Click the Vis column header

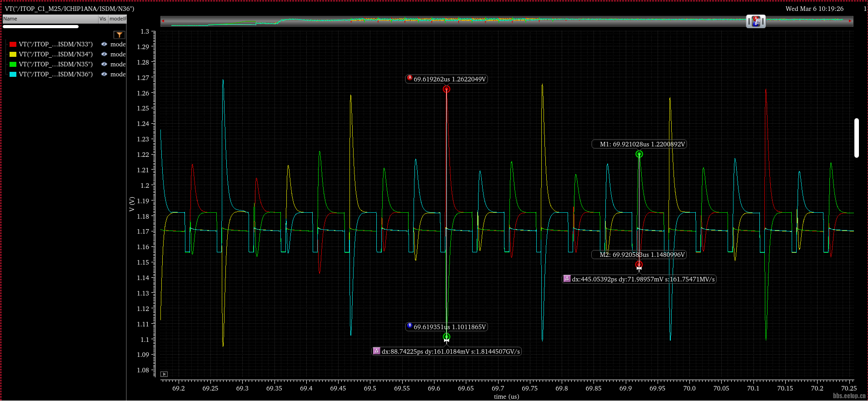(103, 19)
